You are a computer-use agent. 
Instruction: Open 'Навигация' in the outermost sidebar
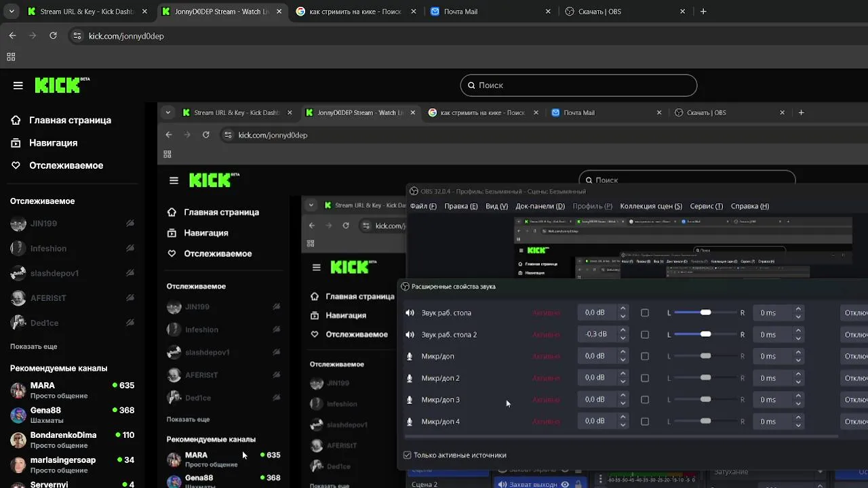[x=53, y=143]
